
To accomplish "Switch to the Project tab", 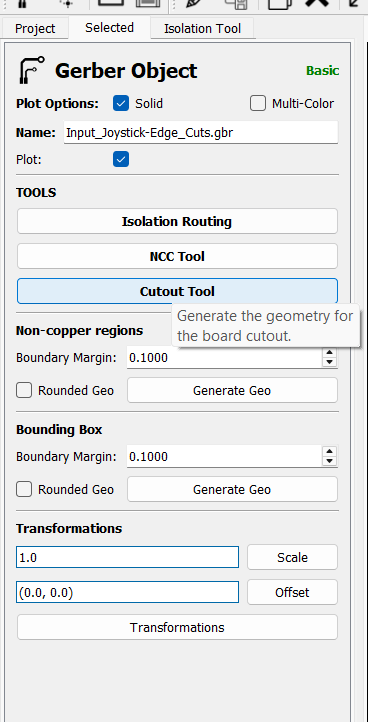I will [x=35, y=29].
